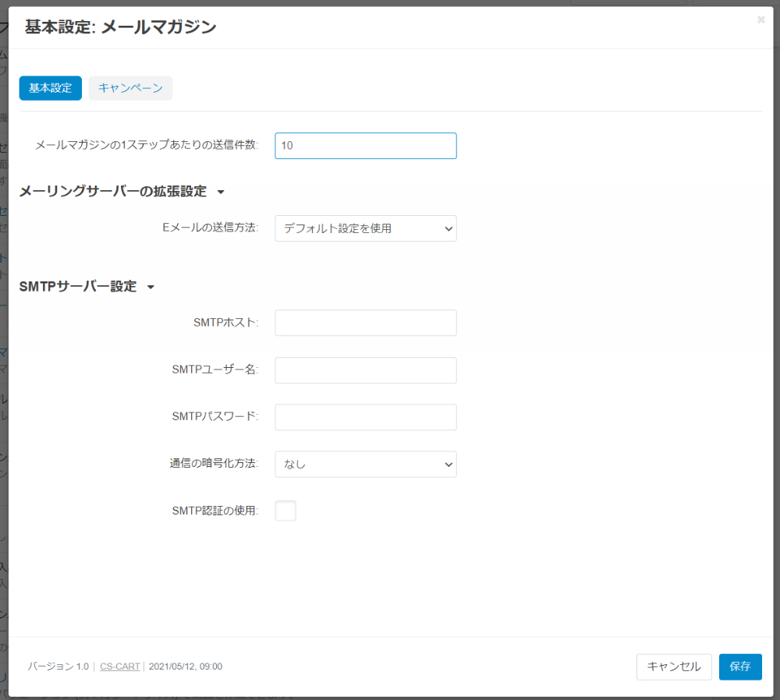Focus the SMTPホスト input field

[366, 323]
